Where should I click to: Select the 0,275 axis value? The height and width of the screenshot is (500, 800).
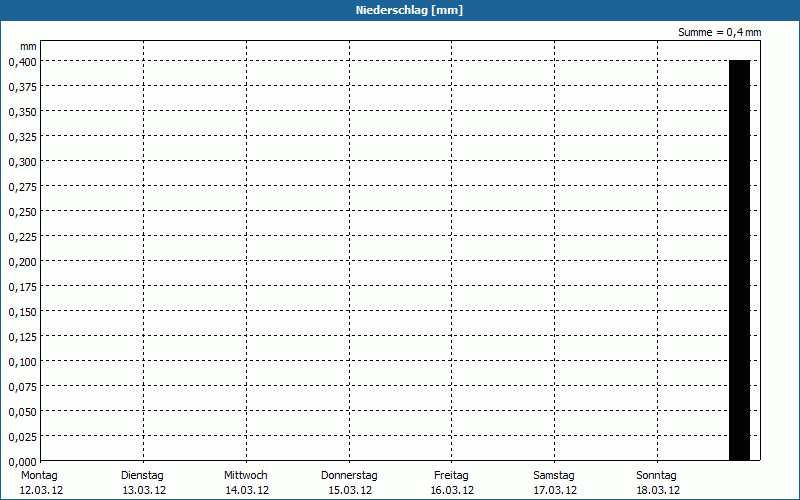22,187
